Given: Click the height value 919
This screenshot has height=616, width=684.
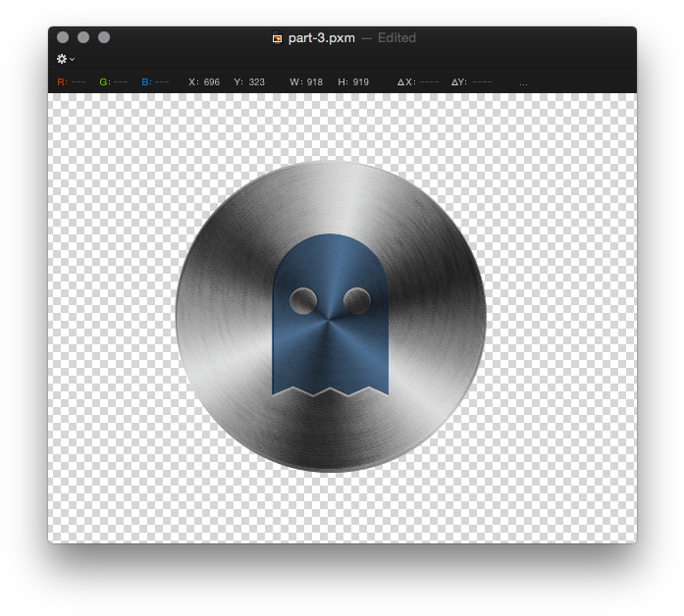Looking at the screenshot, I should (x=360, y=82).
